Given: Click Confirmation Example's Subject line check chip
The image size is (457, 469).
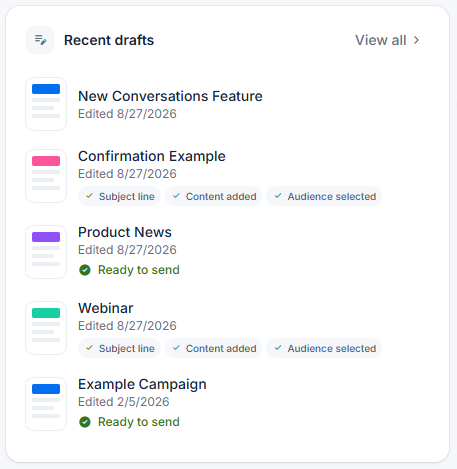Looking at the screenshot, I should pyautogui.click(x=120, y=196).
